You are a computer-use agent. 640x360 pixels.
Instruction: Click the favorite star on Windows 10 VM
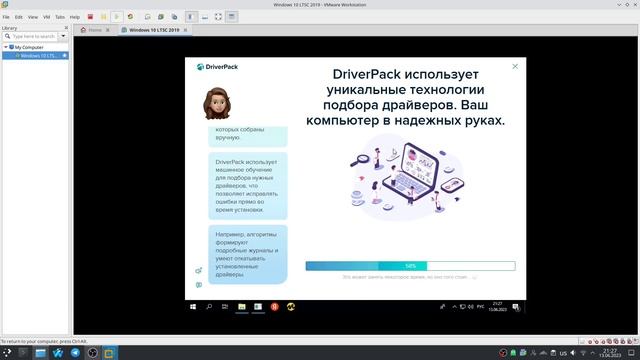[64, 56]
